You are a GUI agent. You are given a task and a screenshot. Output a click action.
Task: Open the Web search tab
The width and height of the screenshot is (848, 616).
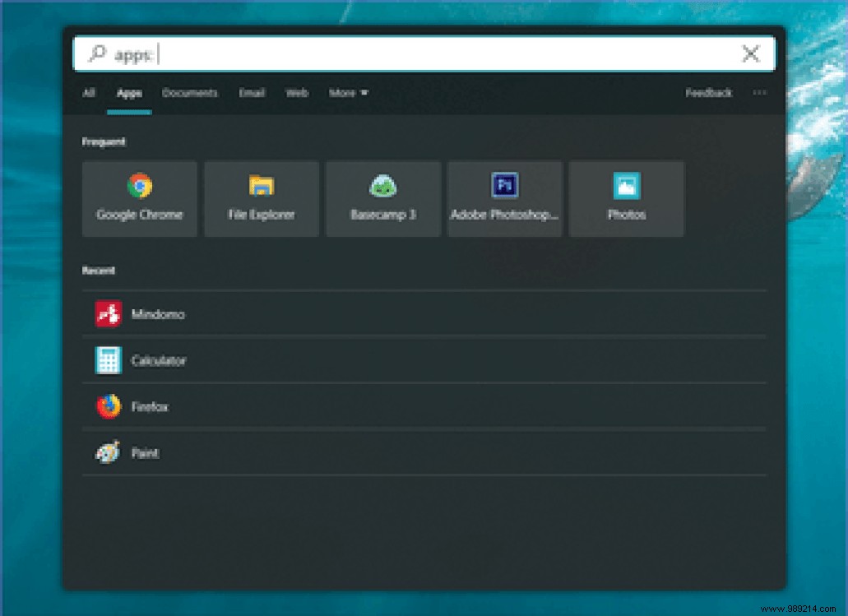pos(297,93)
